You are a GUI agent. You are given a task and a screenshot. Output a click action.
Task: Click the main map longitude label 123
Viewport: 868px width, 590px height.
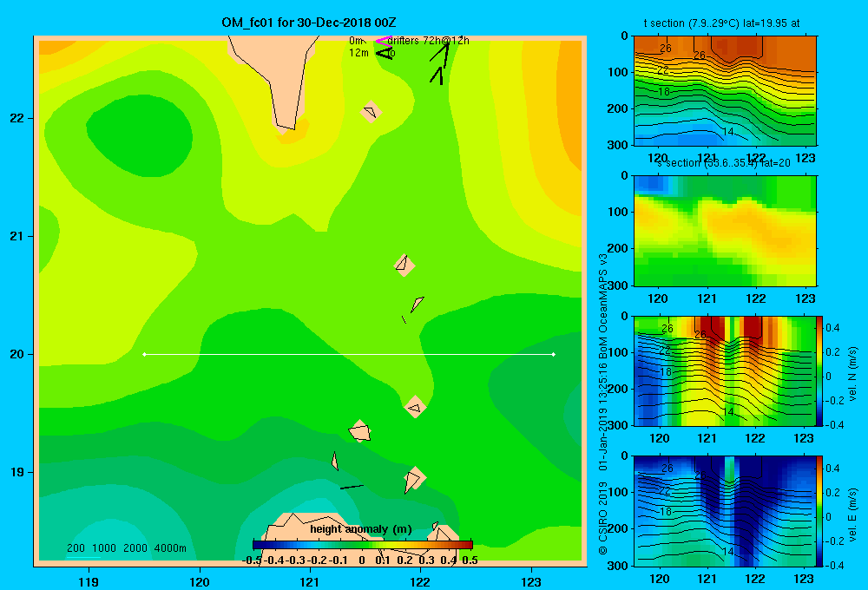531,581
